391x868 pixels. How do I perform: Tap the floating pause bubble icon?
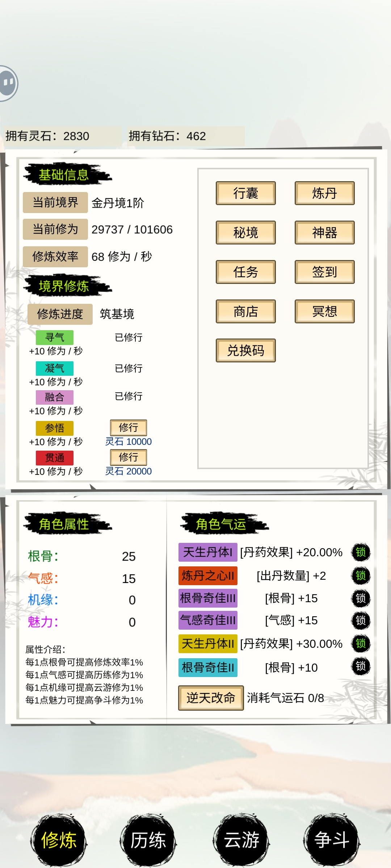tap(8, 84)
